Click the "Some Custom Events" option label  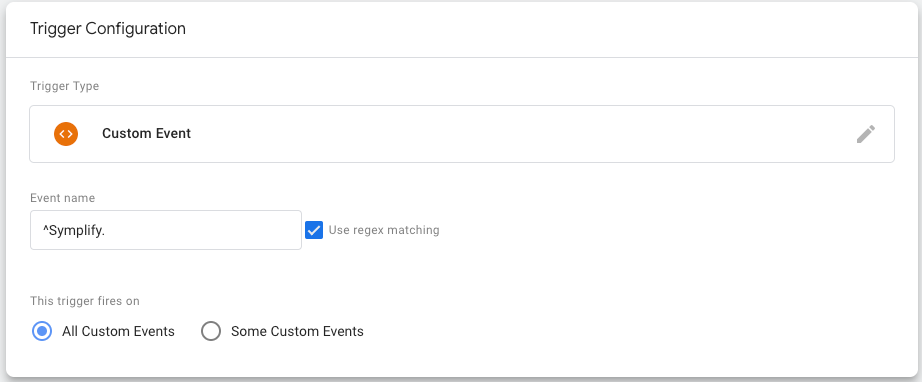click(297, 331)
